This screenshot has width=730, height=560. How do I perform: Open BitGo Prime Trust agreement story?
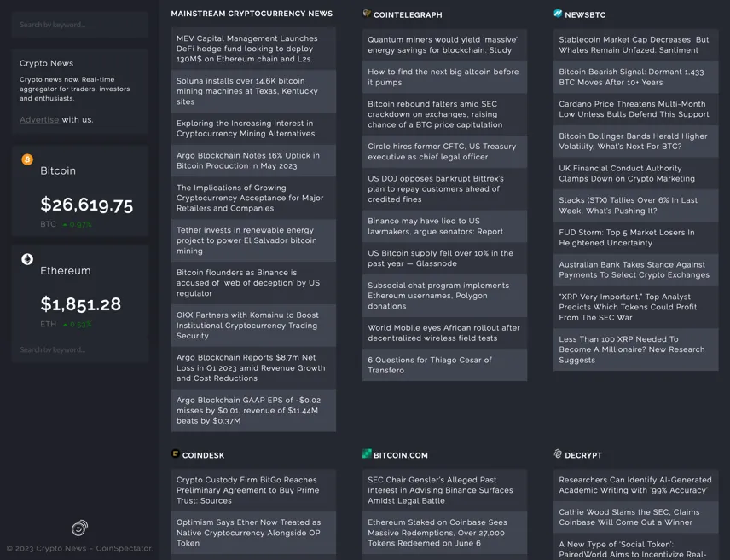(254, 490)
